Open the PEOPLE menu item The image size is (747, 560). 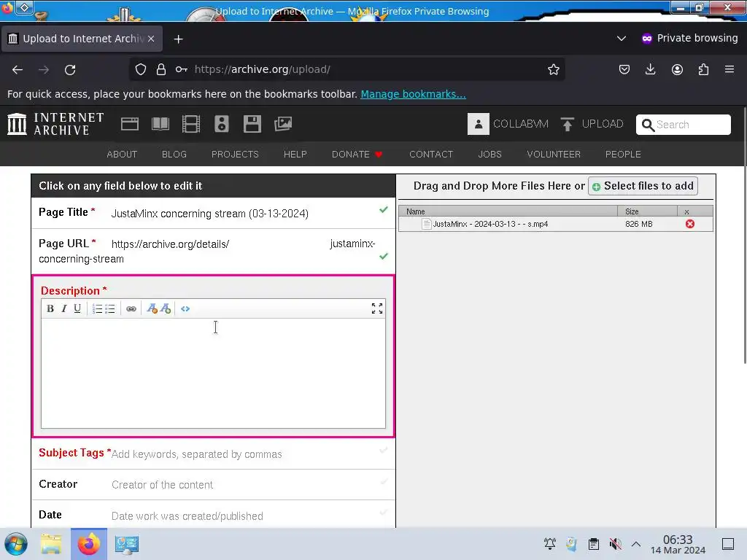coord(623,155)
